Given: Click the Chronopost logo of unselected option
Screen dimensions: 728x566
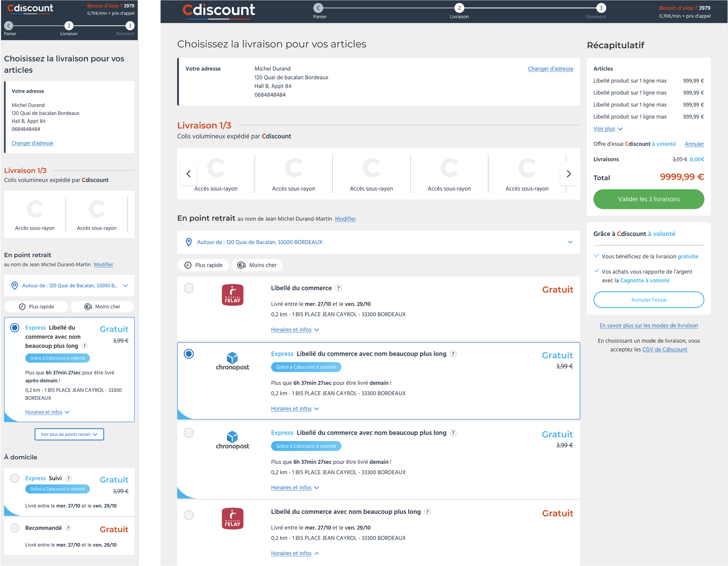Looking at the screenshot, I should (232, 440).
